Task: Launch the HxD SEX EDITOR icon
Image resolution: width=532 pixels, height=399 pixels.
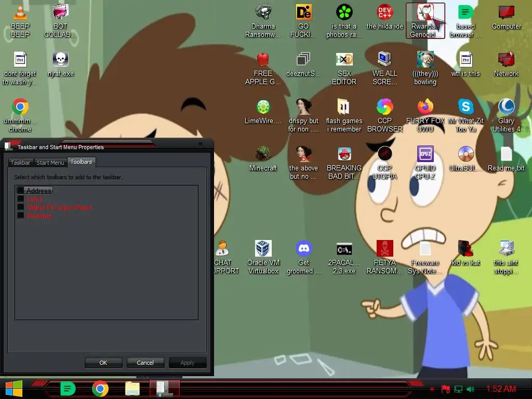Action: 344,68
